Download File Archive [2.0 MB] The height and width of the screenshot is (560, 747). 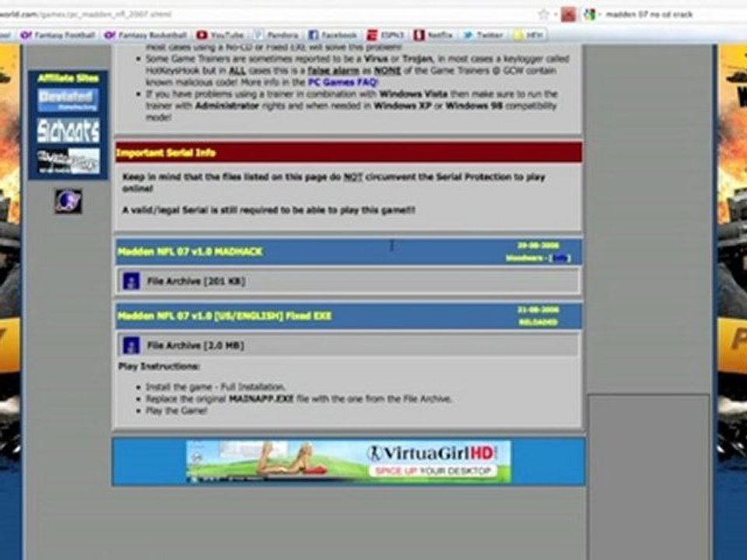(196, 345)
